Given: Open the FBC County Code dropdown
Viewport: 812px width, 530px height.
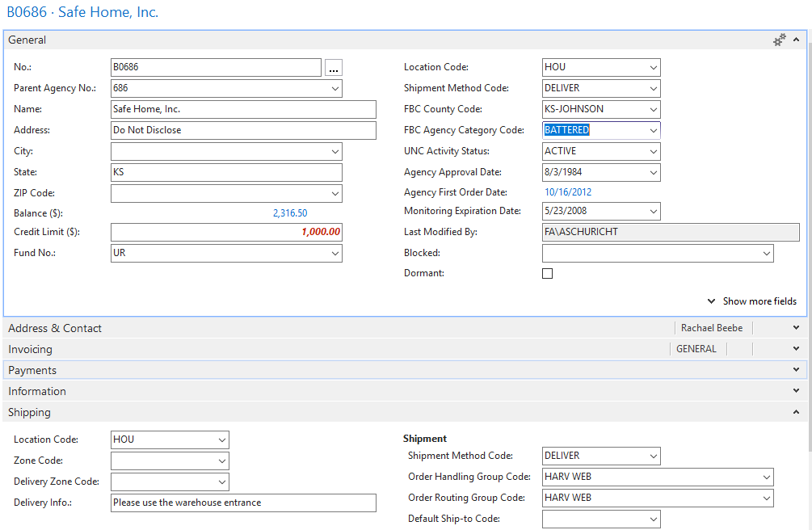Looking at the screenshot, I should pos(654,109).
